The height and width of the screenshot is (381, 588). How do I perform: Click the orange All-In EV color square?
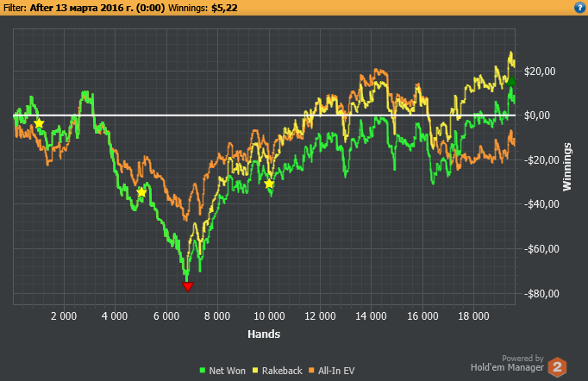pyautogui.click(x=311, y=371)
